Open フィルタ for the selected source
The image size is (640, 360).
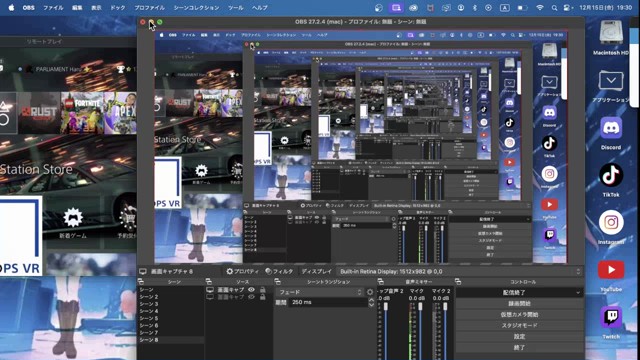pos(279,271)
